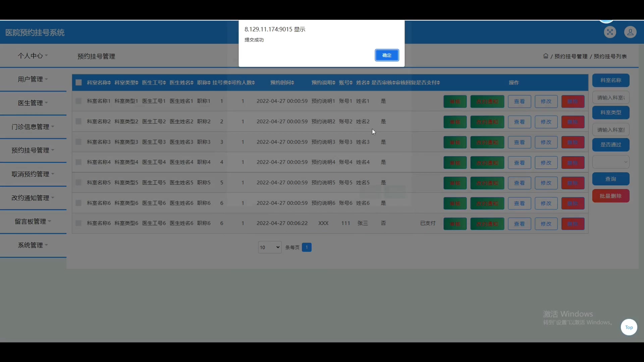
Task: Focus the 科室名称 search input field
Action: coord(611,97)
